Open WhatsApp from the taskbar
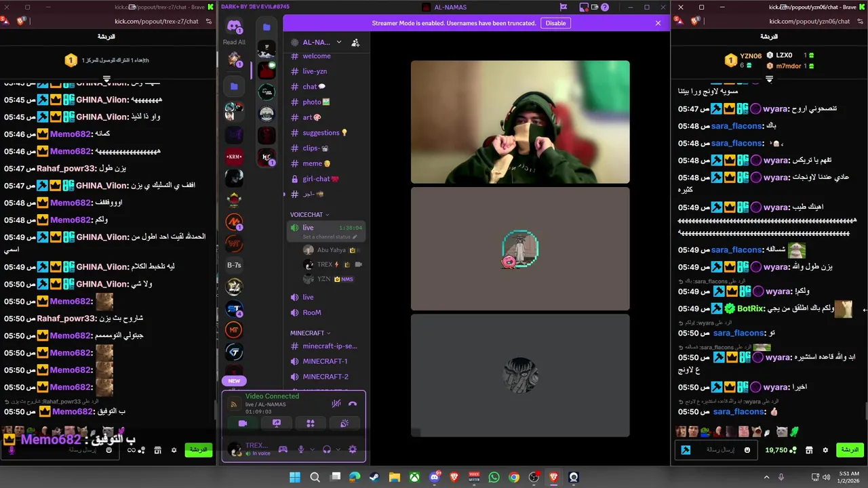 (494, 477)
